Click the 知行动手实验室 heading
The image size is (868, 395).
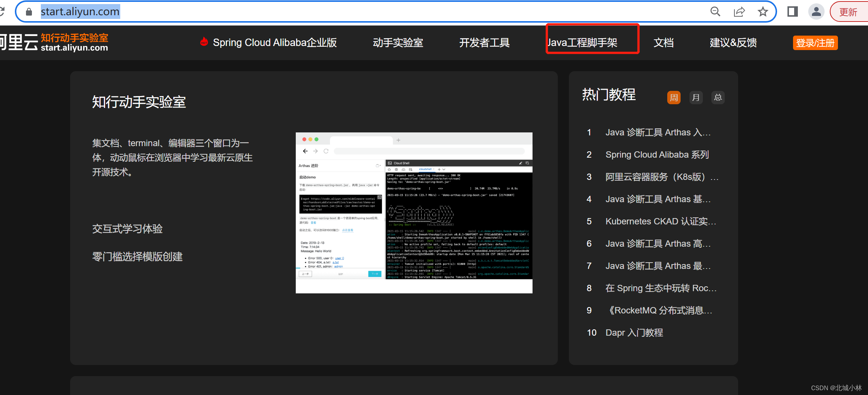tap(139, 102)
